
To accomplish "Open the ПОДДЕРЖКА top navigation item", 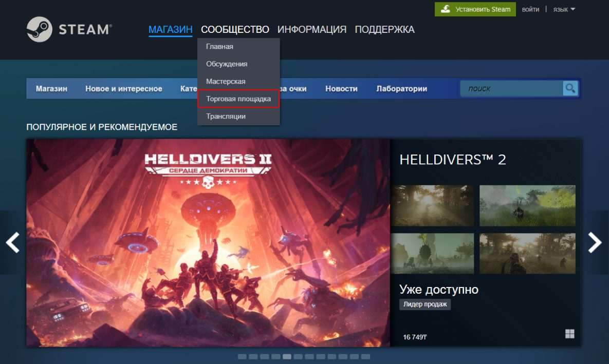I will (x=384, y=29).
